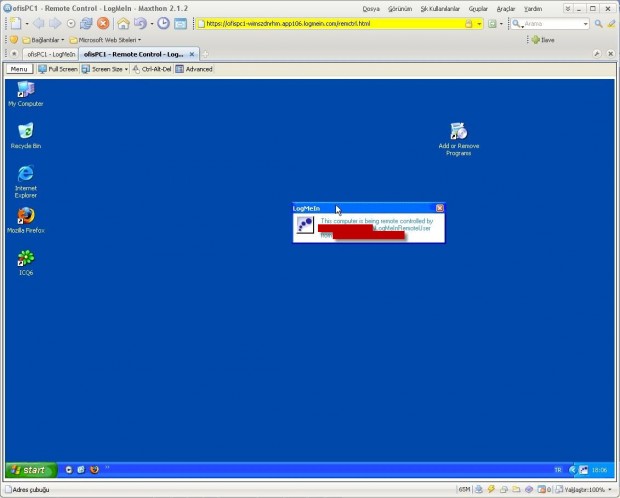Click the 18:06 clock in remote taskbar
Screen dimensions: 620x498
(599, 470)
